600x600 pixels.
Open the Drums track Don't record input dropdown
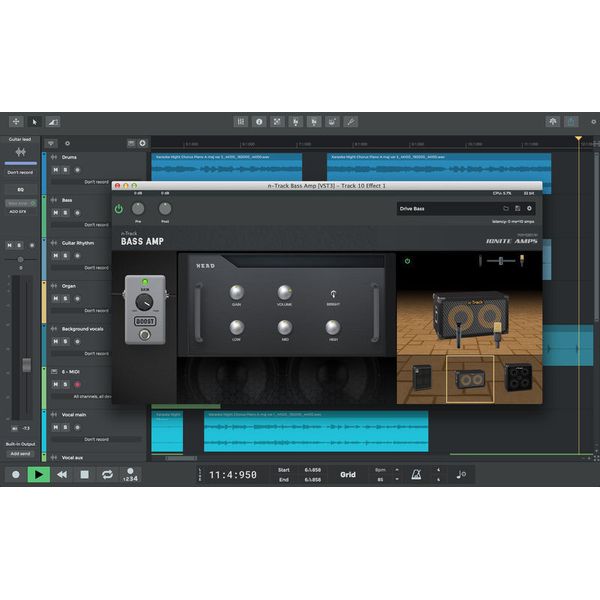pos(81,182)
